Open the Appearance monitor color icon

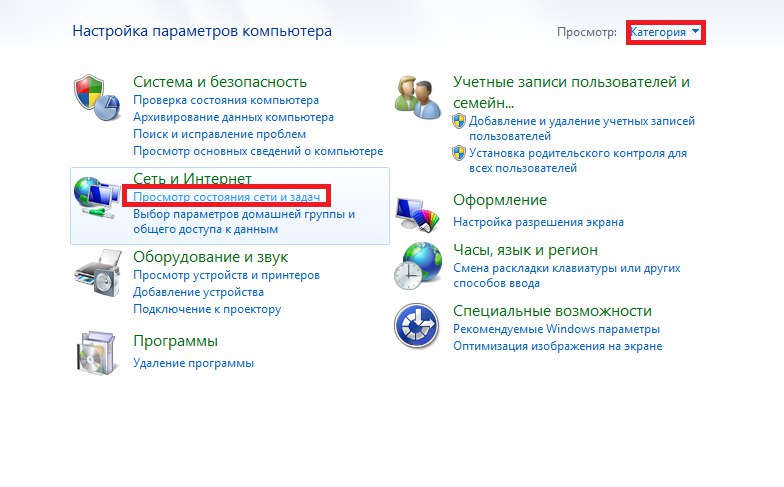[418, 214]
